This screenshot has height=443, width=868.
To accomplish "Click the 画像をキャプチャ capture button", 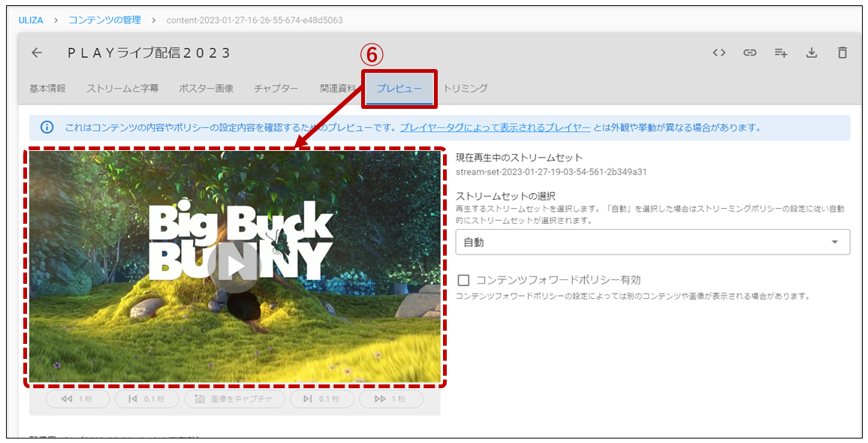I will click(234, 399).
